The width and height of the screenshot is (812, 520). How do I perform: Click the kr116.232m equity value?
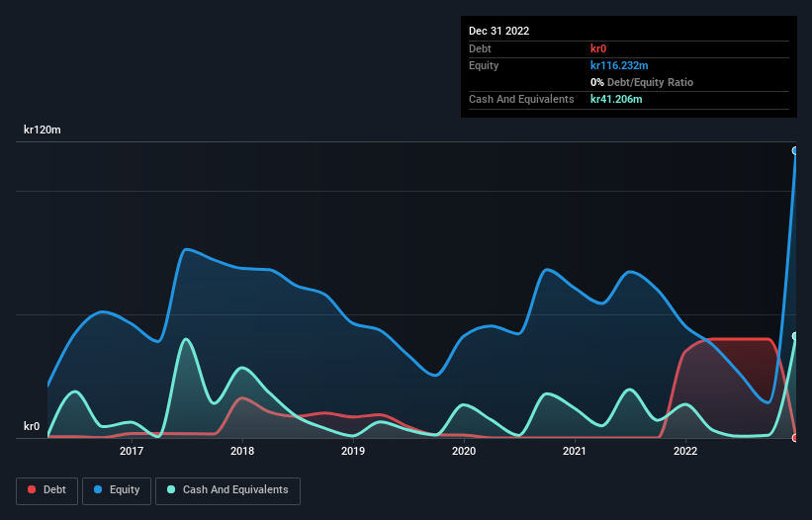pyautogui.click(x=619, y=65)
